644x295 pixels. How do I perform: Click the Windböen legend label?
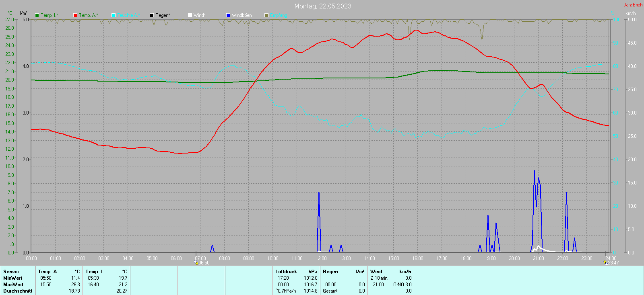[242, 15]
